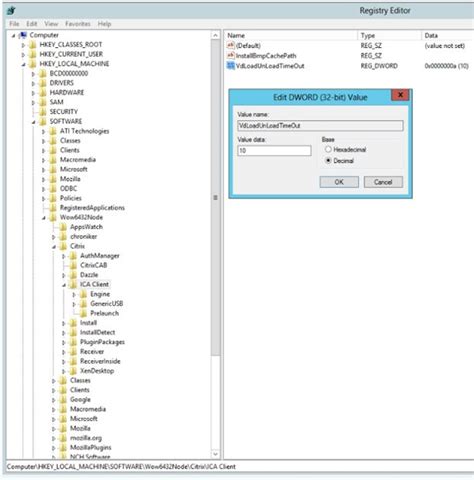
Task: Click the Registry Editor app icon in title bar
Action: [11, 11]
